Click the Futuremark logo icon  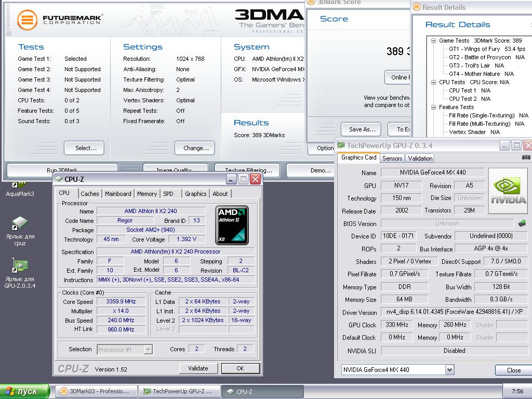[x=27, y=20]
